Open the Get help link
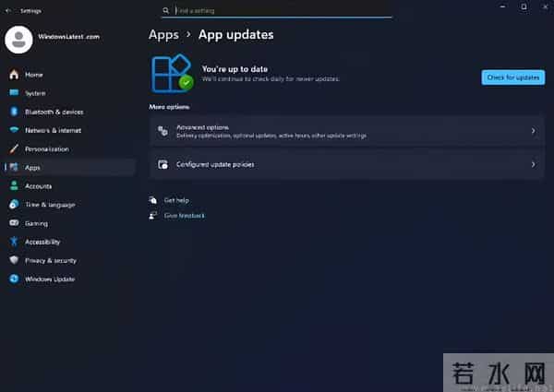 pyautogui.click(x=176, y=200)
